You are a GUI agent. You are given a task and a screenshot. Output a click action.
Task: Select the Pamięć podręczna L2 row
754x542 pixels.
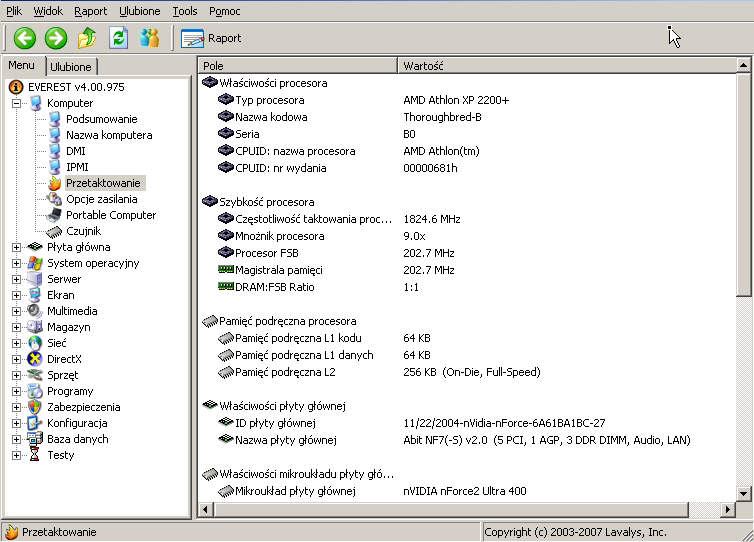coord(466,372)
